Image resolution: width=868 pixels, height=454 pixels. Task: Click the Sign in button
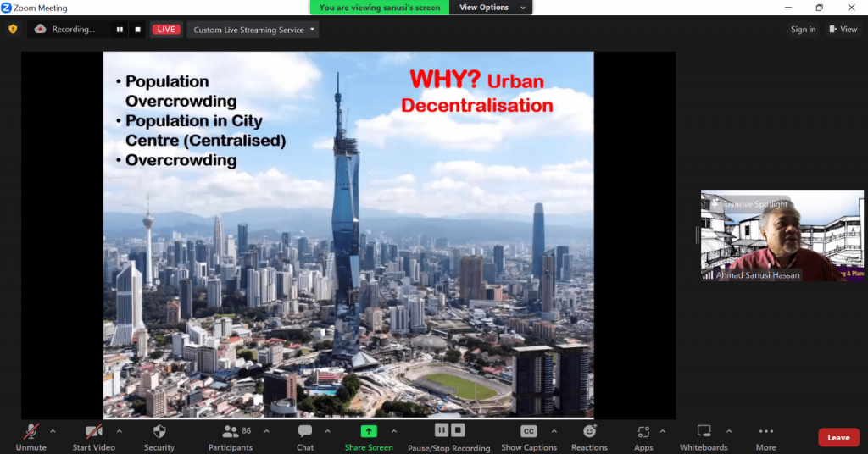(x=803, y=30)
